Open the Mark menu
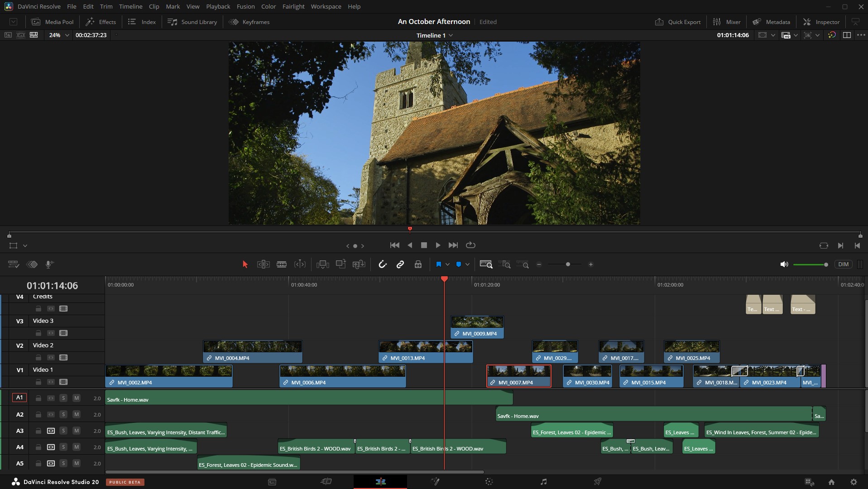868x489 pixels. (173, 6)
